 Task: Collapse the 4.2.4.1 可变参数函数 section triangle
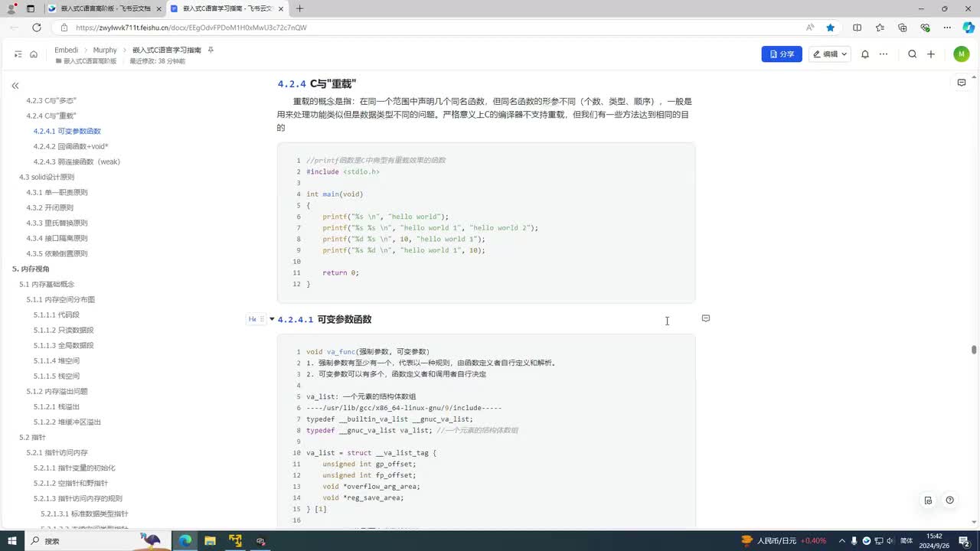click(x=272, y=319)
